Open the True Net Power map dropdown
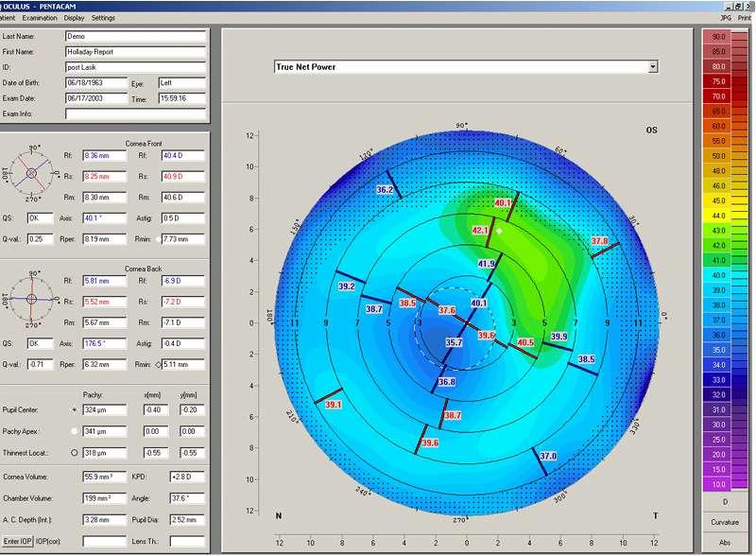Viewport: 756px width, 556px height. click(653, 66)
